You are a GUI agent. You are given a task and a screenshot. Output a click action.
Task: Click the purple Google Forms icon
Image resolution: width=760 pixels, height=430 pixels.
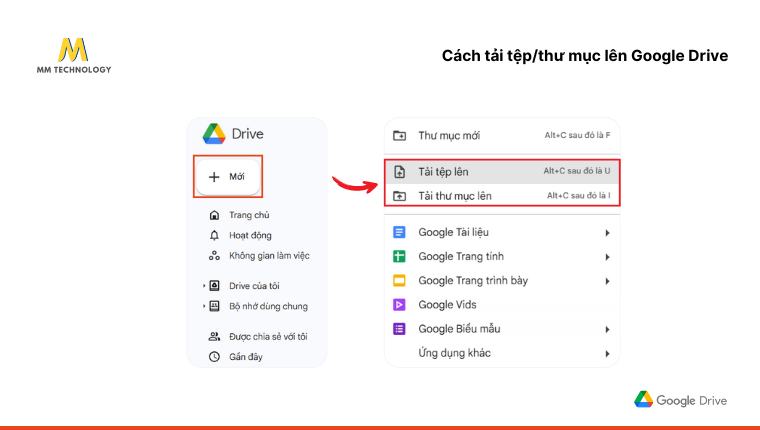pos(399,329)
